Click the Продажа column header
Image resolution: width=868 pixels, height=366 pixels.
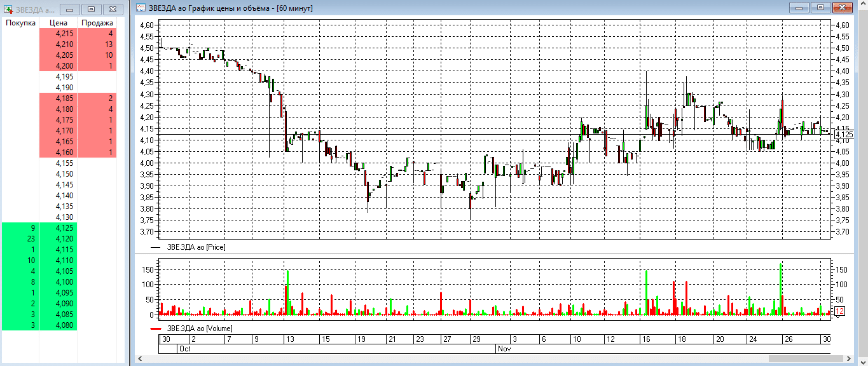tap(97, 23)
